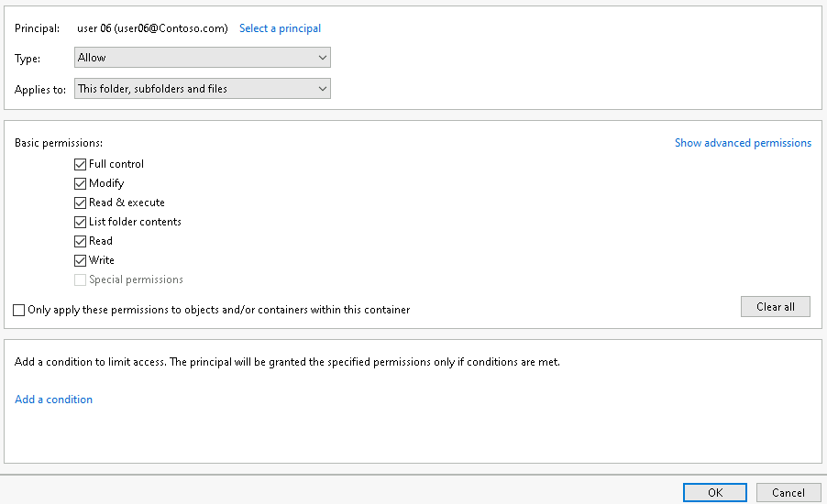Click the Principal: label
The image size is (827, 504).
click(37, 28)
